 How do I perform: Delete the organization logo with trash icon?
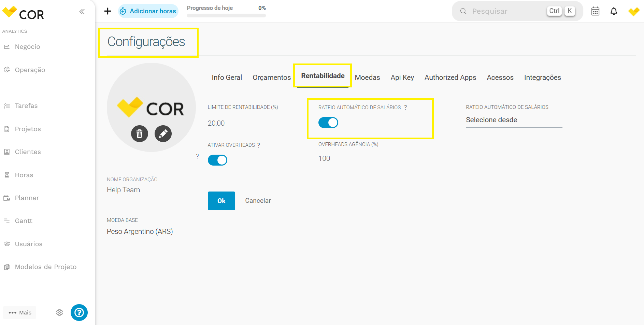(x=140, y=133)
